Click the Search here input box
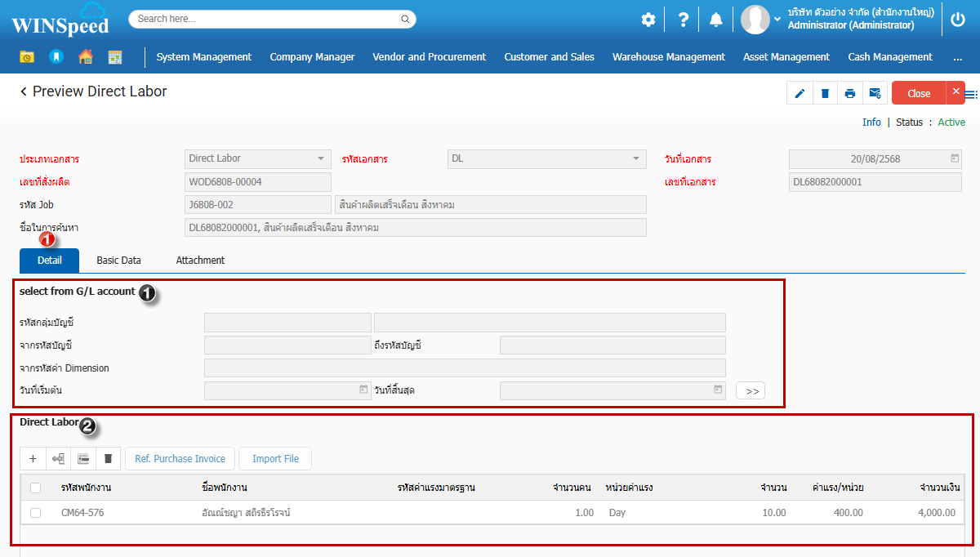The width and height of the screenshot is (980, 557). (265, 19)
